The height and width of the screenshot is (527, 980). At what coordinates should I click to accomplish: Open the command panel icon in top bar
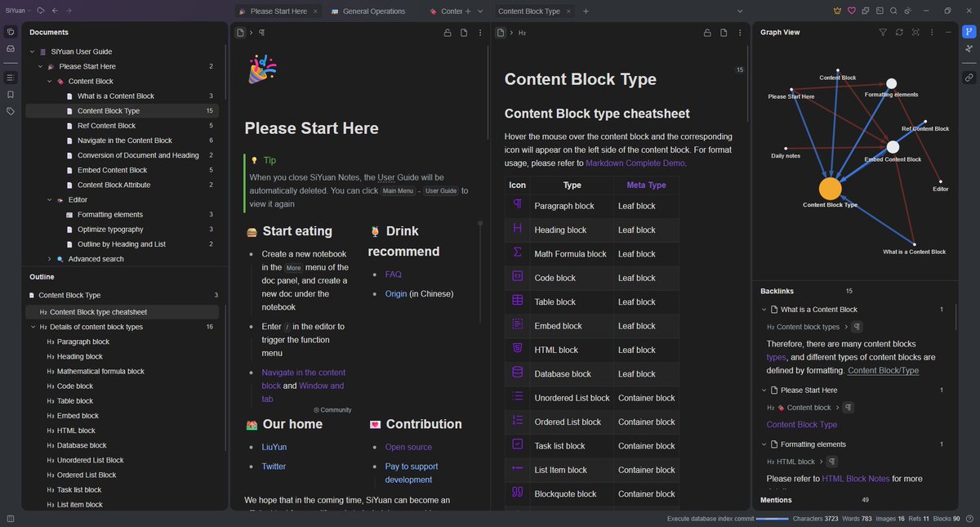tap(879, 11)
